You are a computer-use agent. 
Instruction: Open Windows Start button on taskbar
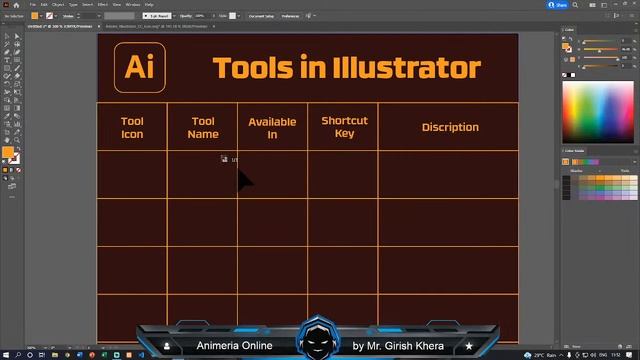click(5, 355)
